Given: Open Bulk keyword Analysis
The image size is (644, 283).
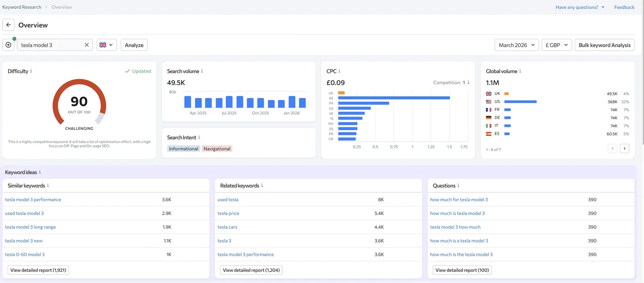Looking at the screenshot, I should 605,45.
